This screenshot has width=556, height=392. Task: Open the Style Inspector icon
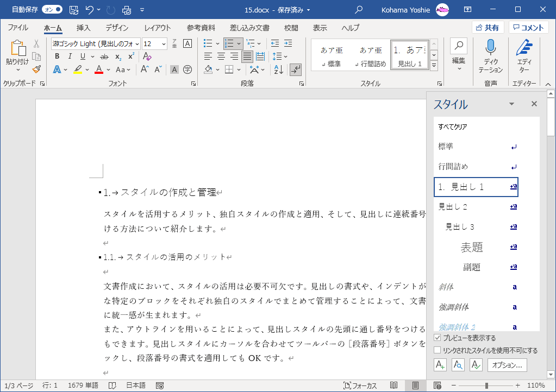click(x=458, y=365)
